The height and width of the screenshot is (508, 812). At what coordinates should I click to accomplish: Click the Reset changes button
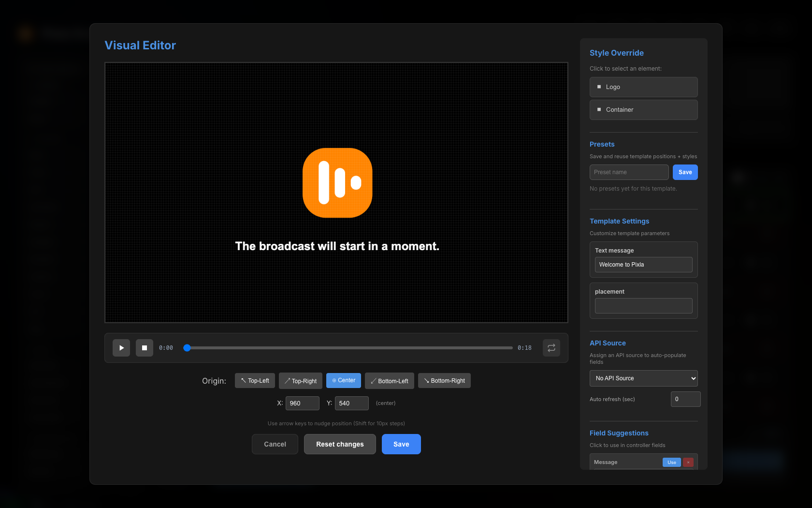click(x=340, y=444)
